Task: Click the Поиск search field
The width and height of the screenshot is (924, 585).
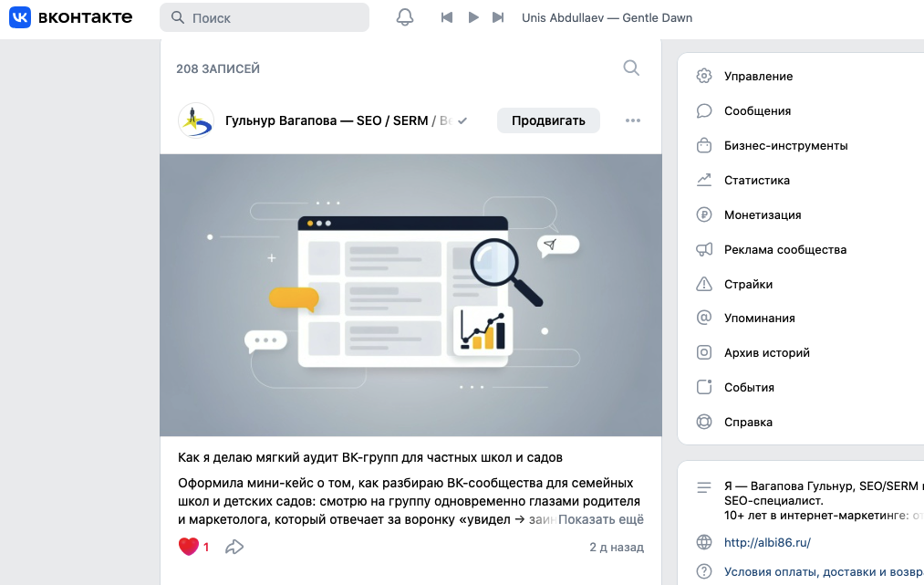Action: pyautogui.click(x=265, y=17)
